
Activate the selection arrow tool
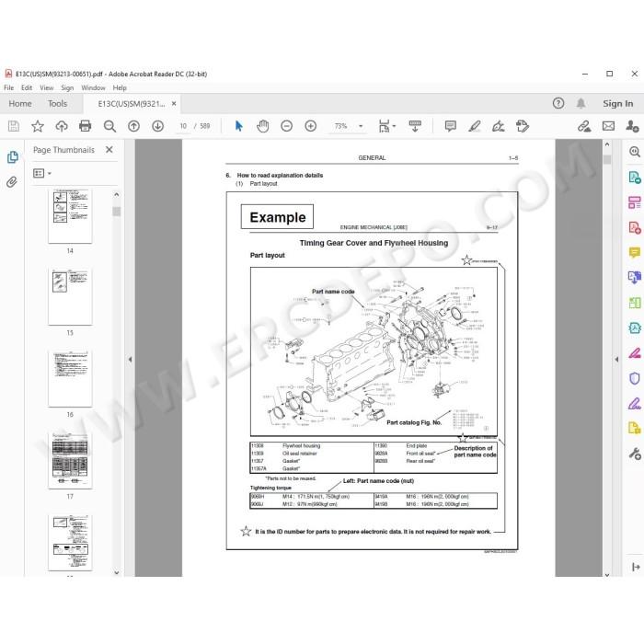(238, 126)
